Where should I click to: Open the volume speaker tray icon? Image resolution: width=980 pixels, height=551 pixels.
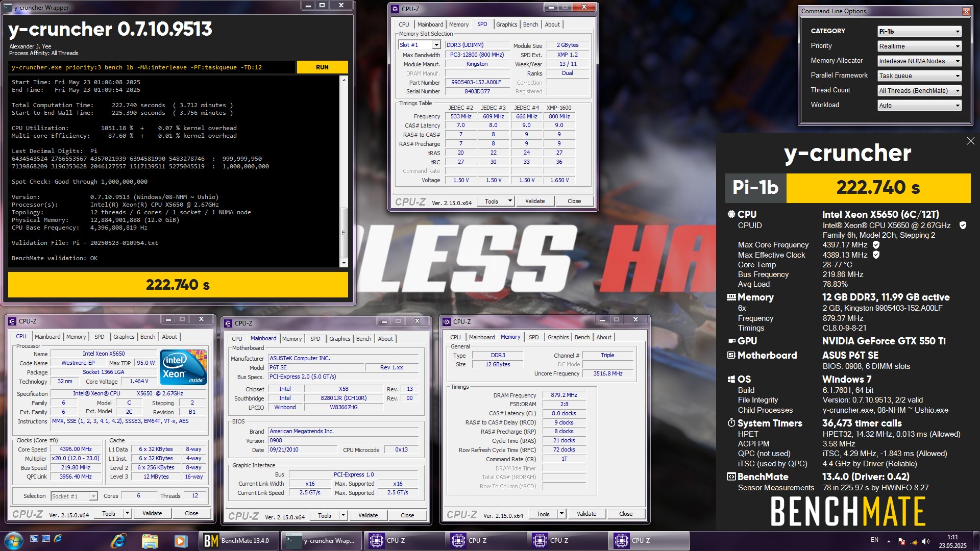[x=926, y=541]
